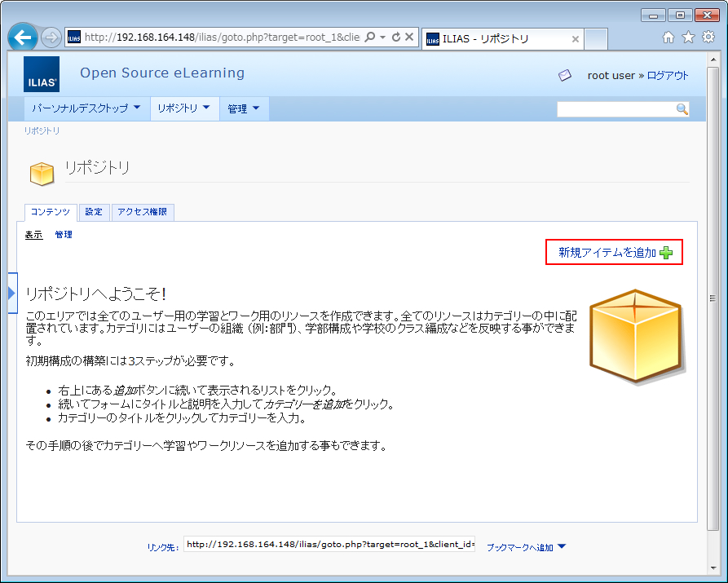Switch to the 設定 tab
The image size is (728, 583).
pyautogui.click(x=94, y=212)
